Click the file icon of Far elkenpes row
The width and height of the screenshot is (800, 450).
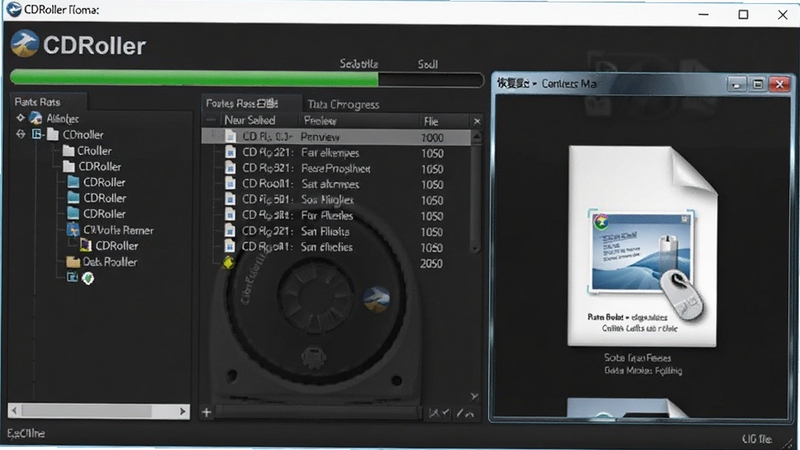coord(231,152)
